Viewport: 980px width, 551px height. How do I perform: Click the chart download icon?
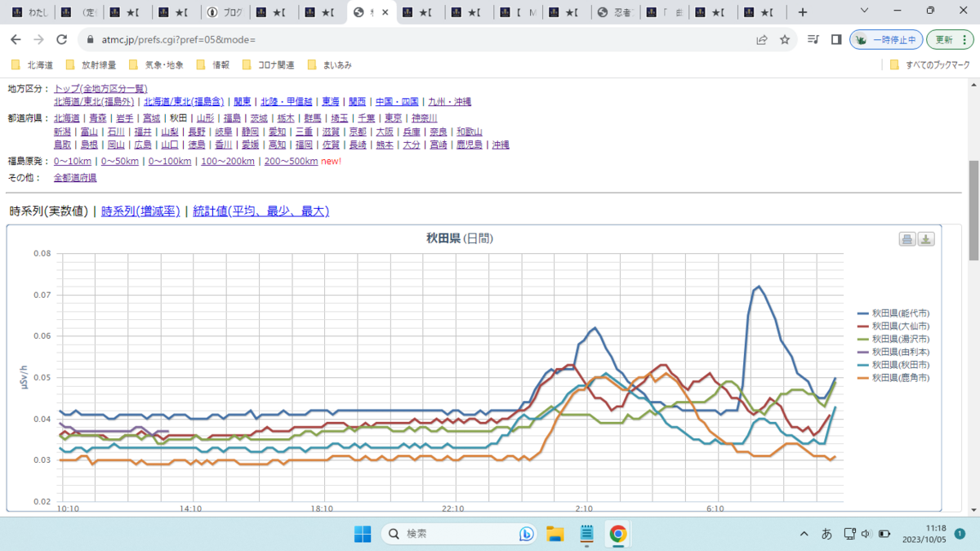coord(926,239)
